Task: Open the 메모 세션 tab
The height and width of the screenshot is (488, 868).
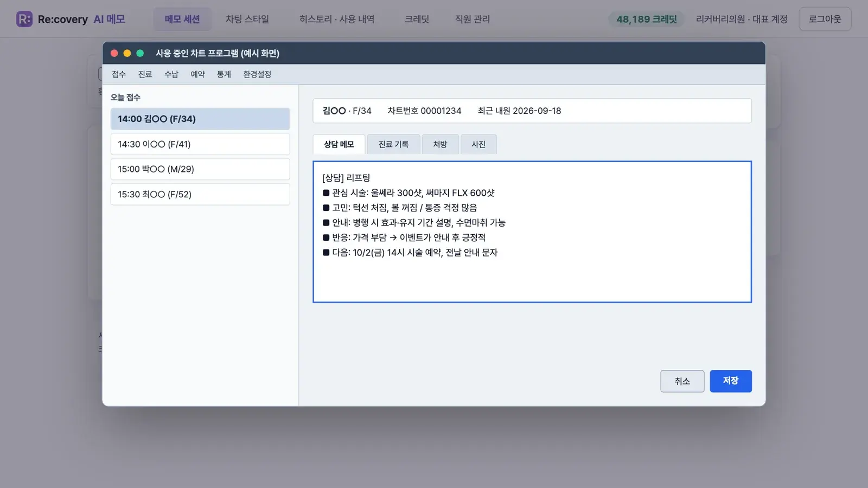Action: point(182,19)
